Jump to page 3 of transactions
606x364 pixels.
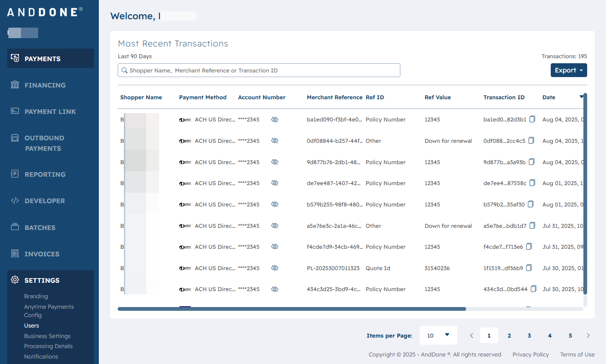529,336
